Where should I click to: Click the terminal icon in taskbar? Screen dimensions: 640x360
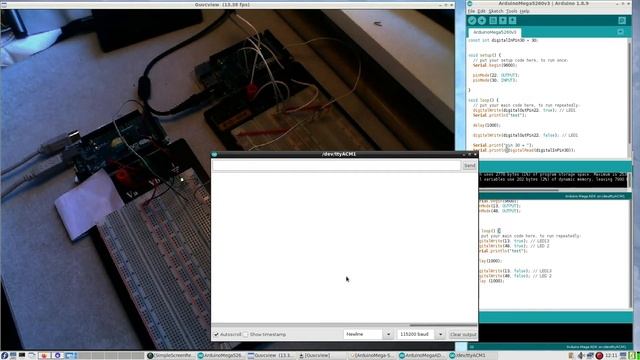point(22,356)
